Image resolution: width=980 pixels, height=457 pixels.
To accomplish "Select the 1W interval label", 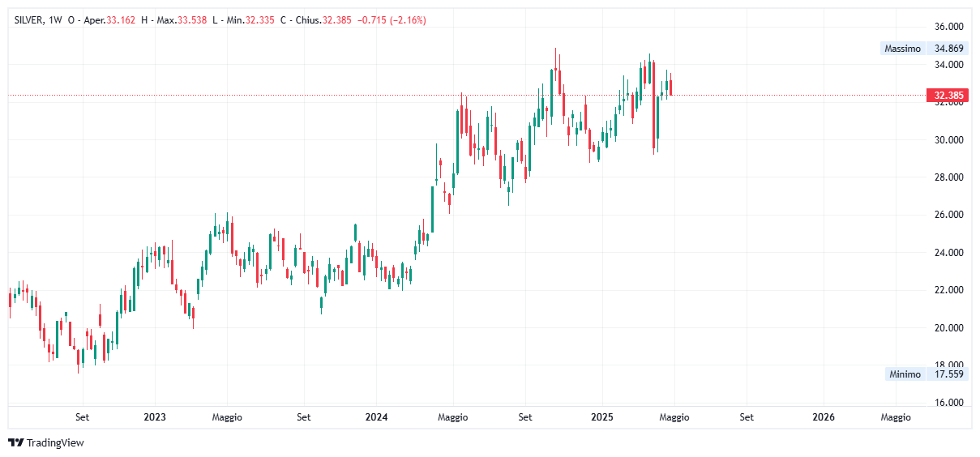I will tap(56, 20).
